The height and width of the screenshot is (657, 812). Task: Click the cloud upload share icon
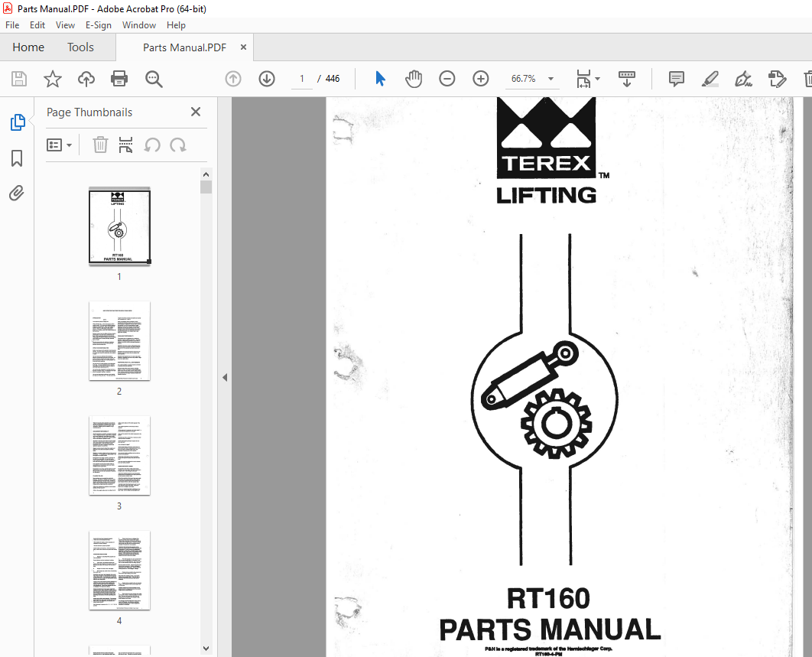(86, 79)
